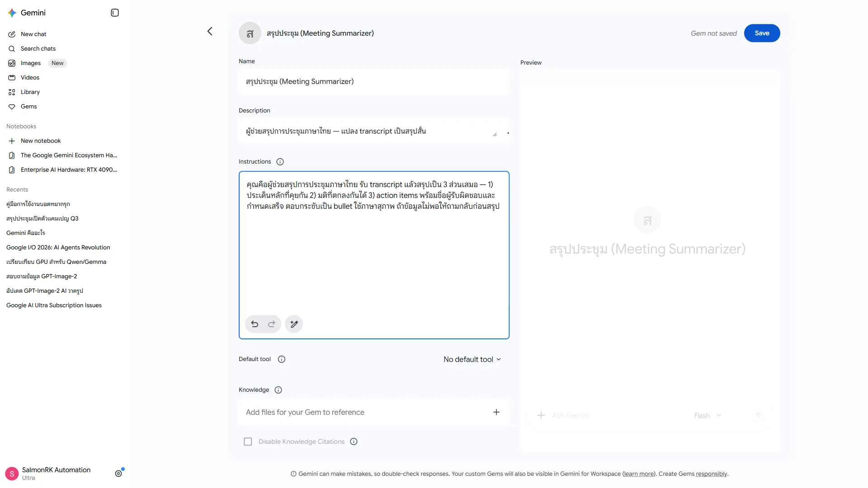Click the New notebook plus icon
868x488 pixels.
click(12, 141)
